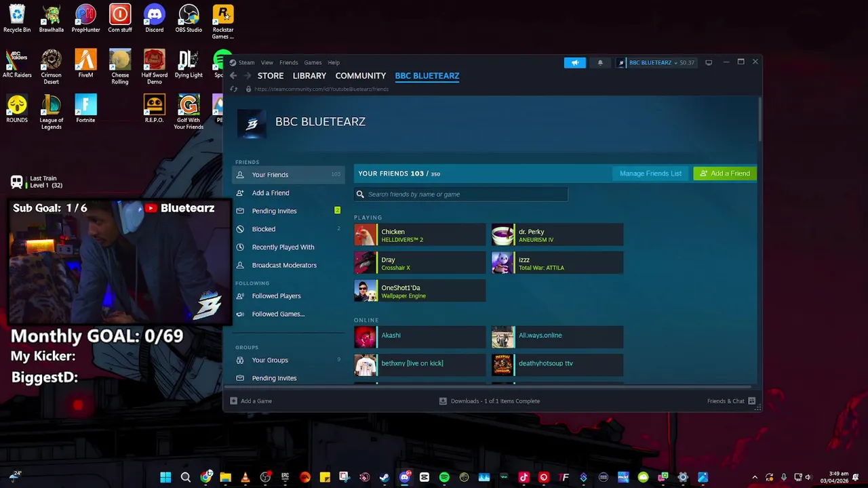The image size is (868, 488).
Task: Open OneShot1'Da friend avatar
Action: (365, 291)
